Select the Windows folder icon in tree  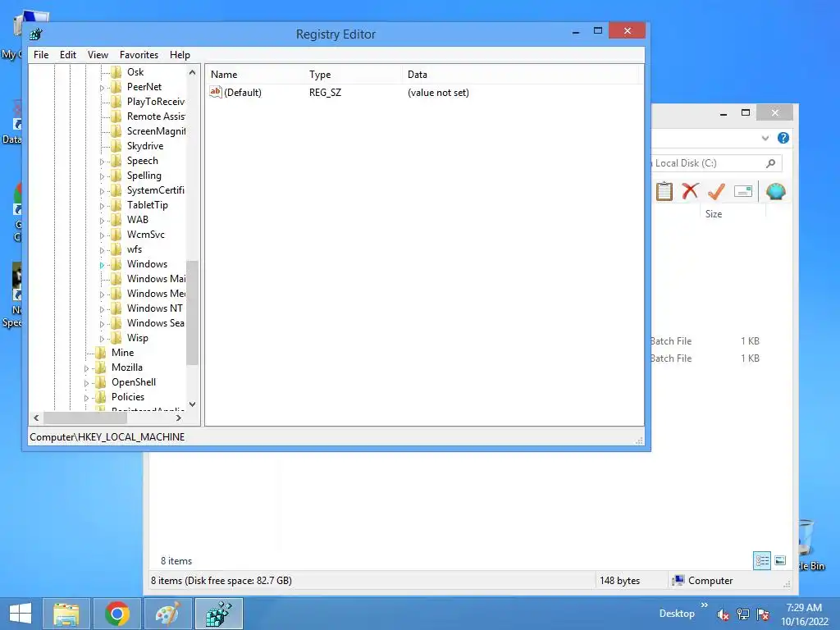click(x=116, y=264)
